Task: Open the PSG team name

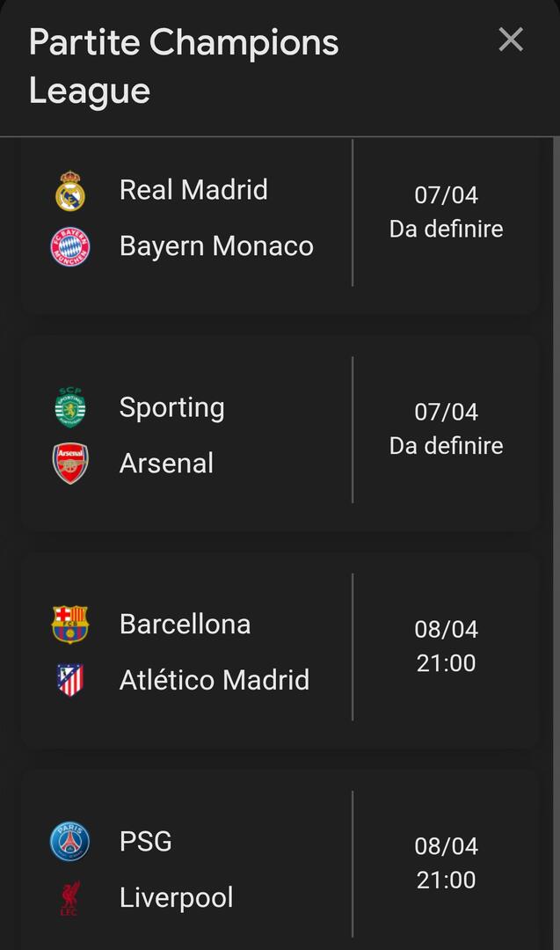Action: click(x=146, y=842)
